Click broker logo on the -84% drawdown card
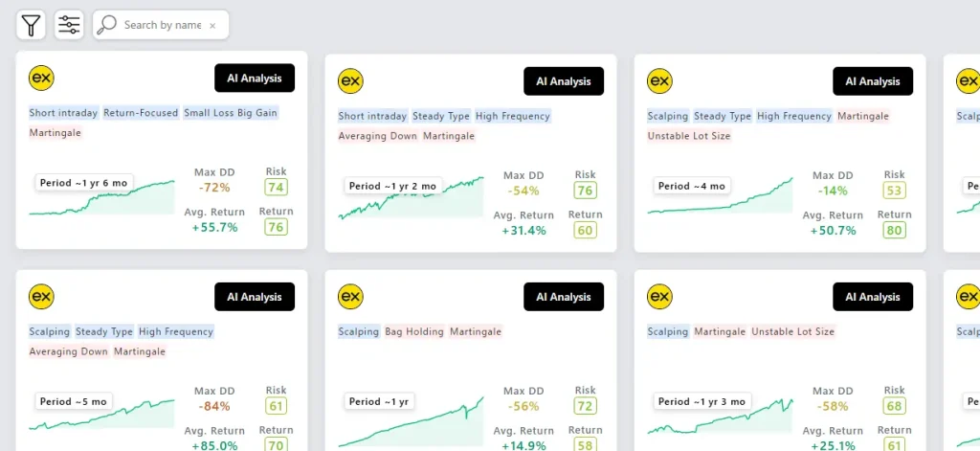 [41, 297]
